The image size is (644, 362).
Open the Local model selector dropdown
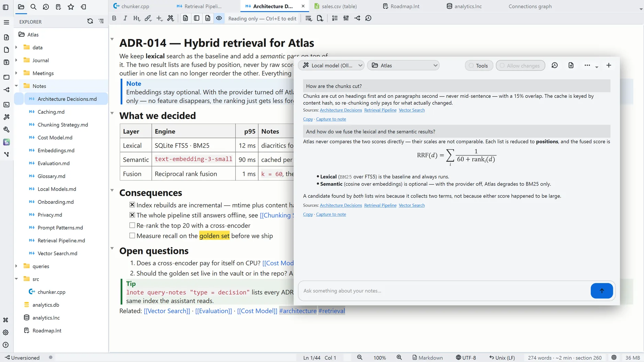coord(331,65)
